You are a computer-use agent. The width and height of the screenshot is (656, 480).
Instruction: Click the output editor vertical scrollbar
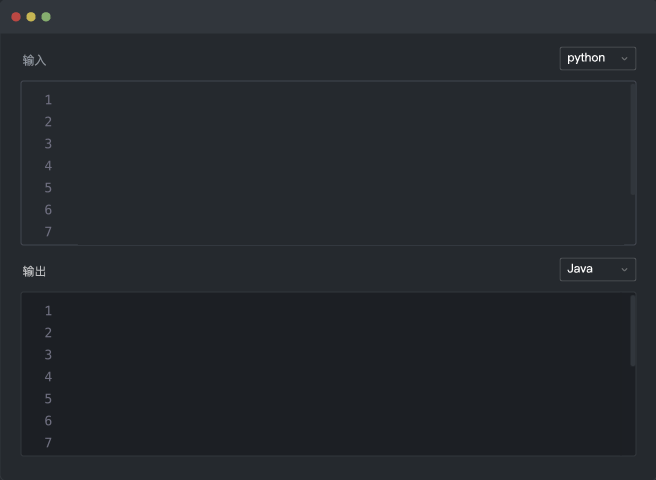633,331
